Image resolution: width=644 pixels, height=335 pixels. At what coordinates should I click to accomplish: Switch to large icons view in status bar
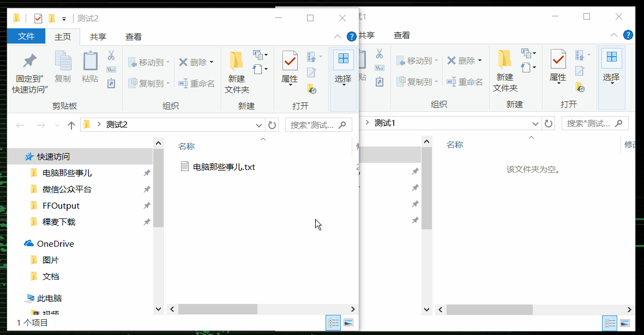click(347, 322)
